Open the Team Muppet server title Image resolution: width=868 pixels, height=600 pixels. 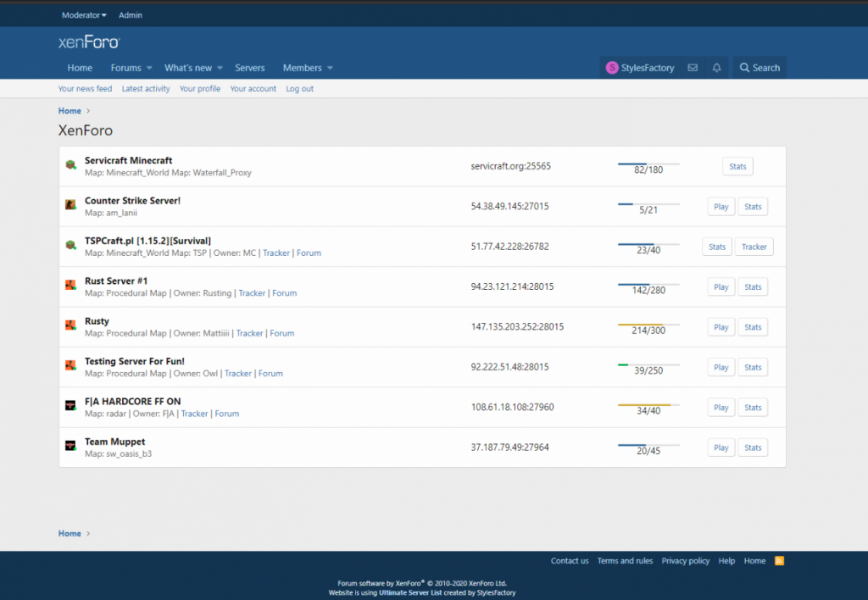(x=114, y=442)
